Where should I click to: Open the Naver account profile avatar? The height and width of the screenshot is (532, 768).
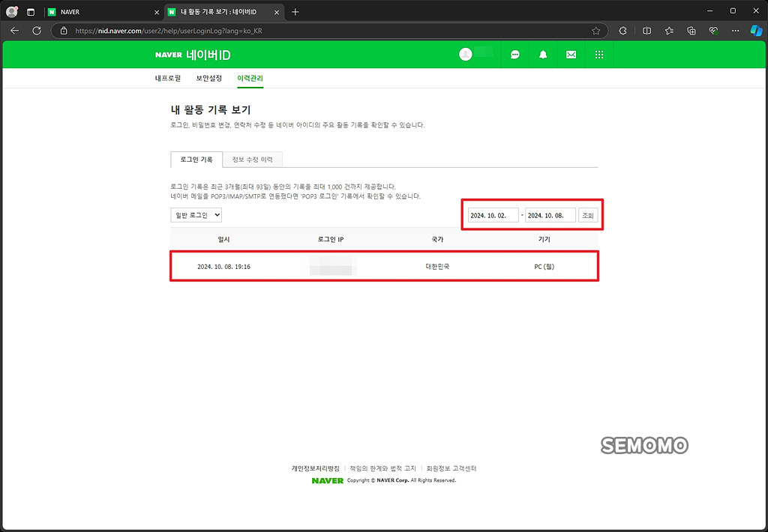[x=466, y=55]
